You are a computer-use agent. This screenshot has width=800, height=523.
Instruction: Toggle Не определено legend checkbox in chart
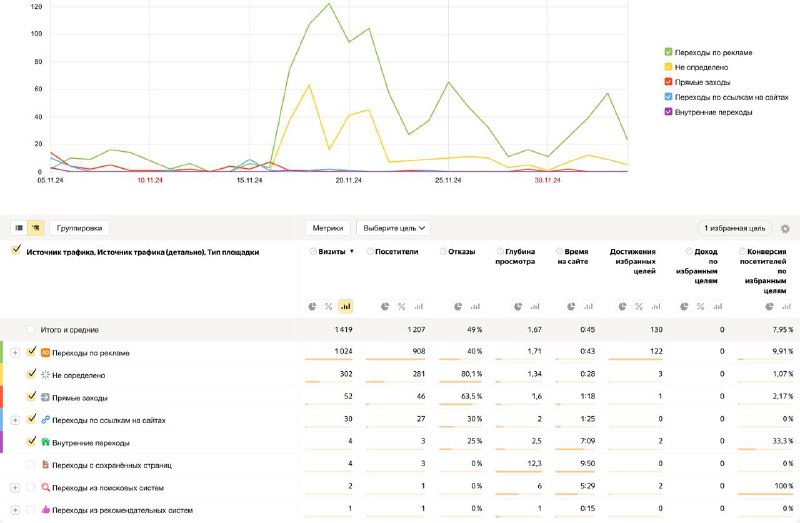click(668, 67)
